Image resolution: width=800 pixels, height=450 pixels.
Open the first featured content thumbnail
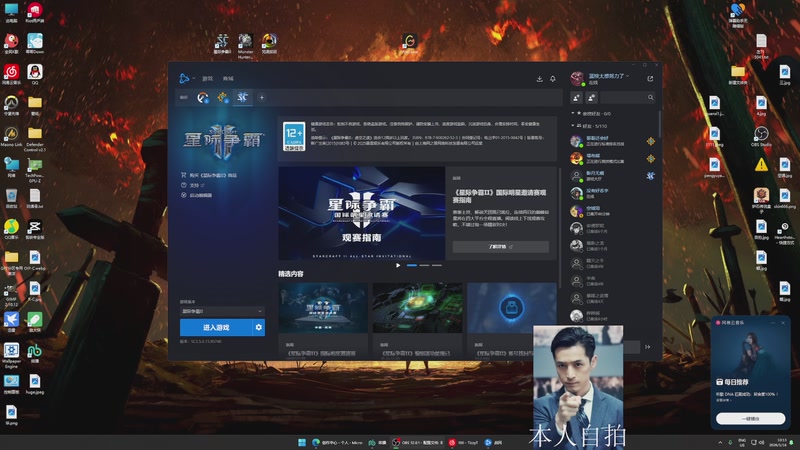pos(323,308)
